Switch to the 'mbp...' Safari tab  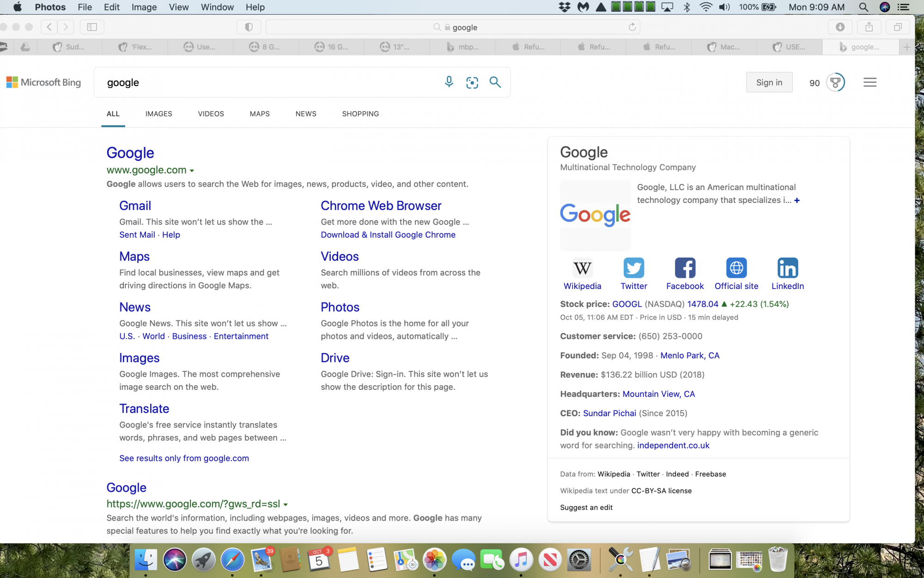462,47
